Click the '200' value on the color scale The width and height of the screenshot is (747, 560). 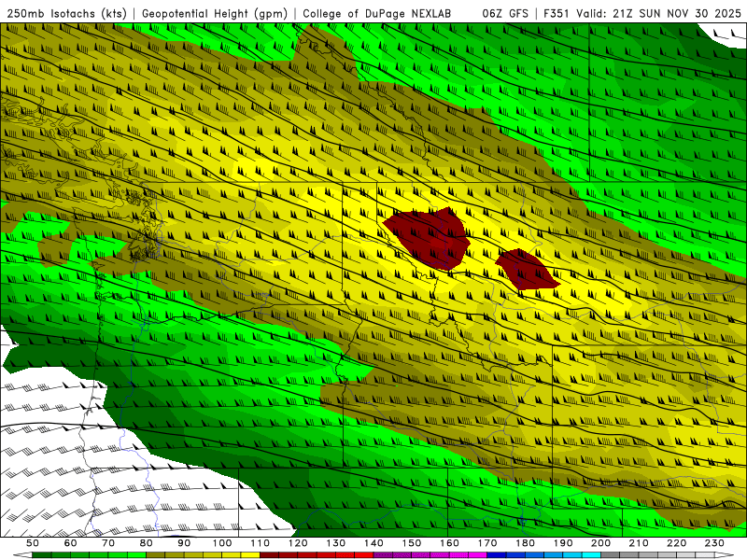tap(601, 543)
